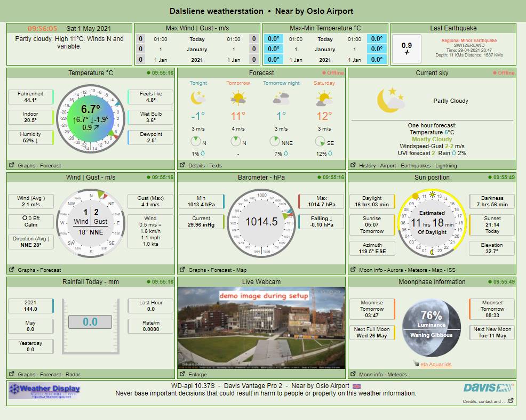
Task: Open the Earthquakes link under Current sky
Action: click(416, 166)
